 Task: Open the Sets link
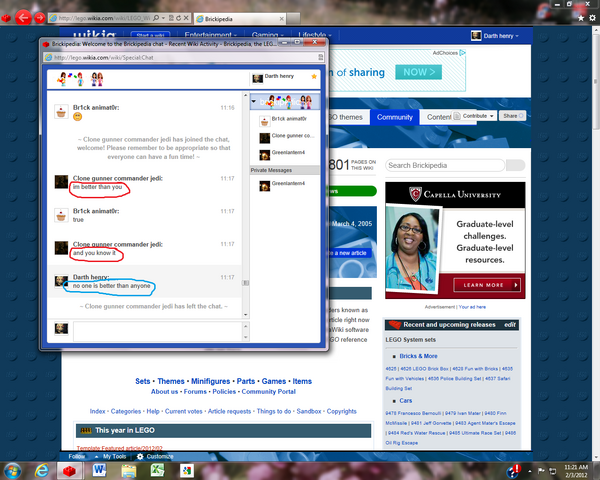coord(142,381)
